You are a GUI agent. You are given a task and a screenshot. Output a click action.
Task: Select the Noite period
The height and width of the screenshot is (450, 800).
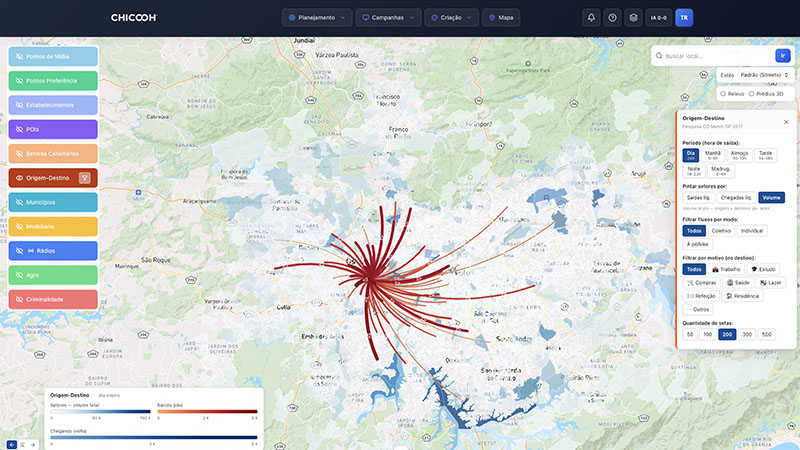tap(694, 171)
